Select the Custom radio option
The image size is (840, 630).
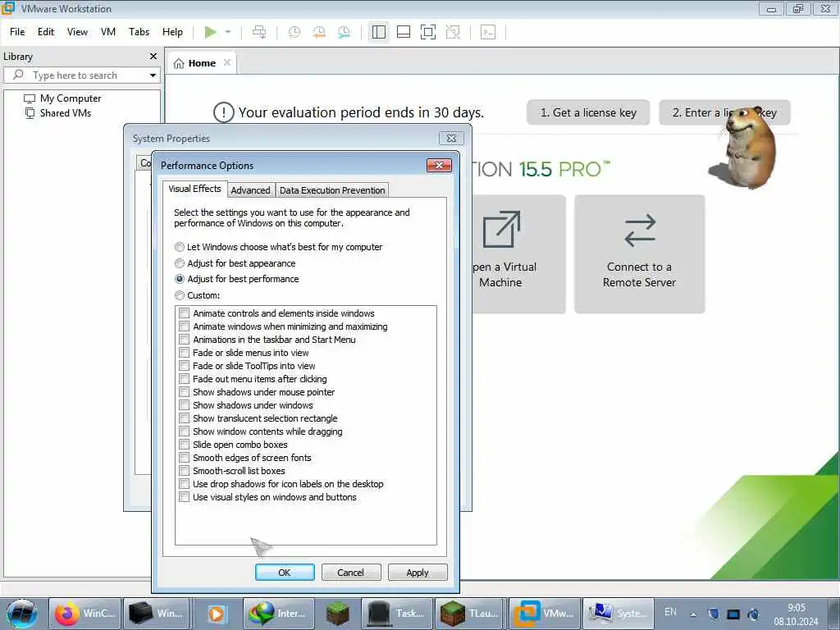[x=180, y=295]
